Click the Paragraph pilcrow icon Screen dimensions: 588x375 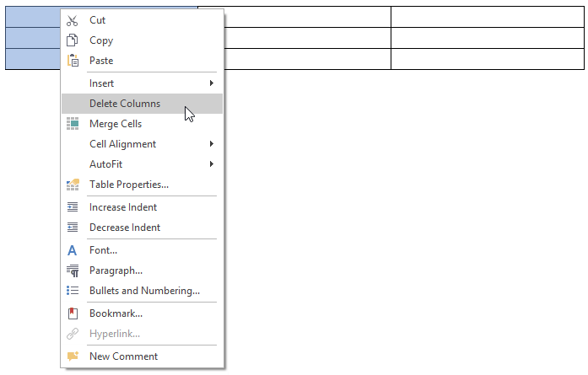tap(73, 271)
